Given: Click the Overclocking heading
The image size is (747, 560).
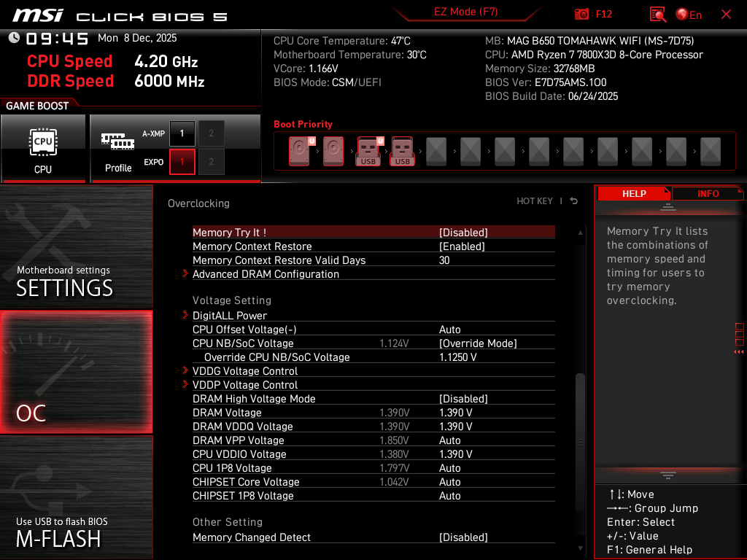Looking at the screenshot, I should 198,203.
